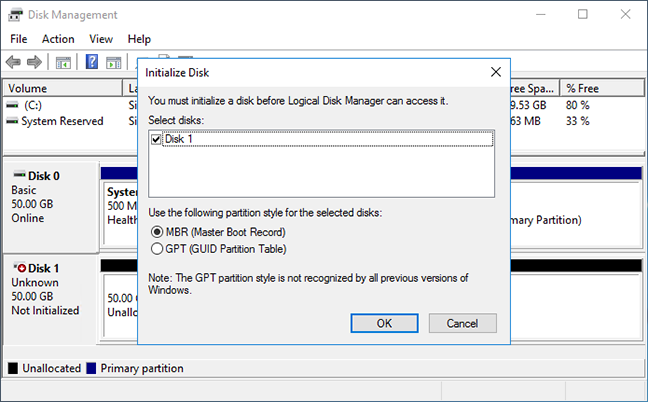
Task: Close the Disk Management window
Action: coord(626,14)
